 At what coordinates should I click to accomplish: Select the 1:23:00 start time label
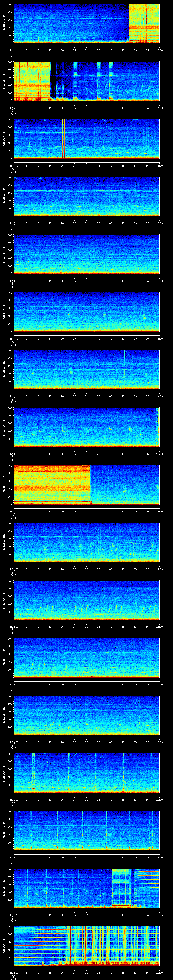click(x=14, y=684)
